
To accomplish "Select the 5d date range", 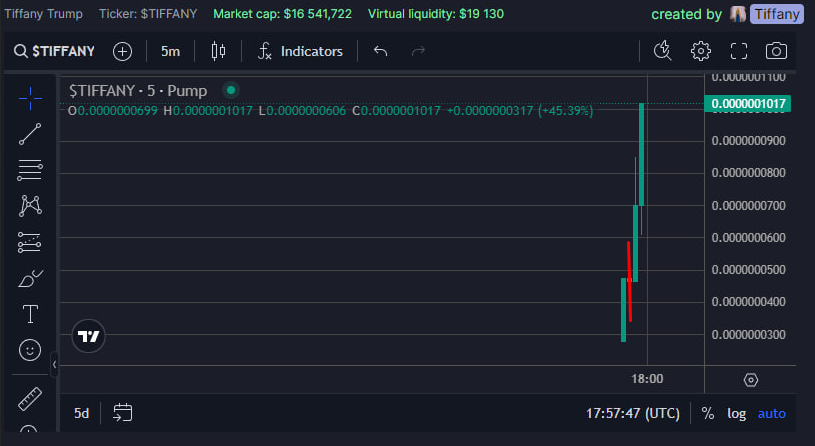I will pyautogui.click(x=82, y=413).
